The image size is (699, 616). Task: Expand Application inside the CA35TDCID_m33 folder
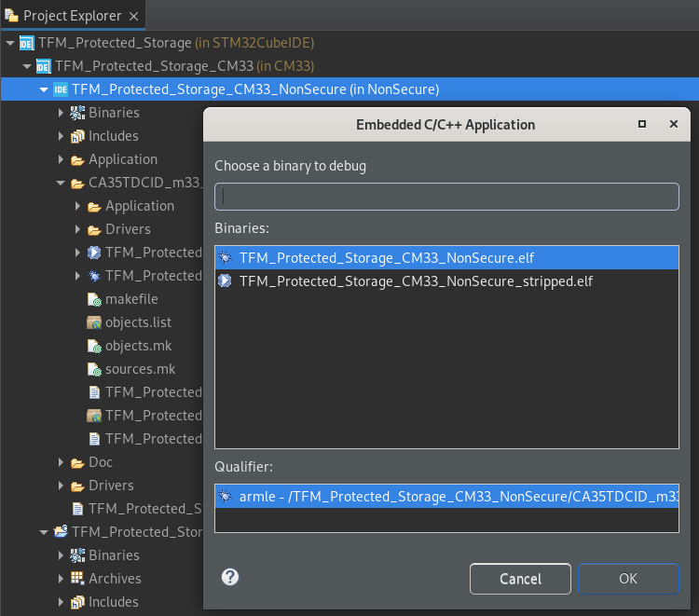(x=77, y=206)
